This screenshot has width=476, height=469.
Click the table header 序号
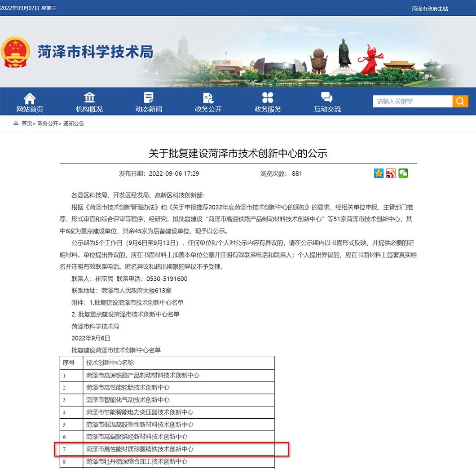(69, 363)
